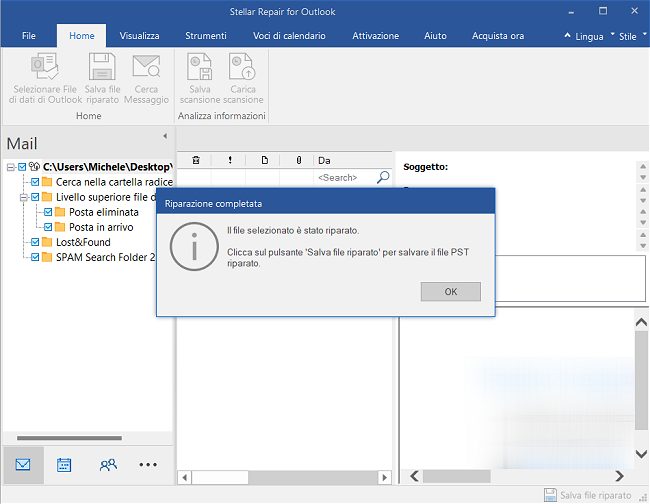
Task: Open the Voci di calendario tab
Action: click(x=289, y=36)
